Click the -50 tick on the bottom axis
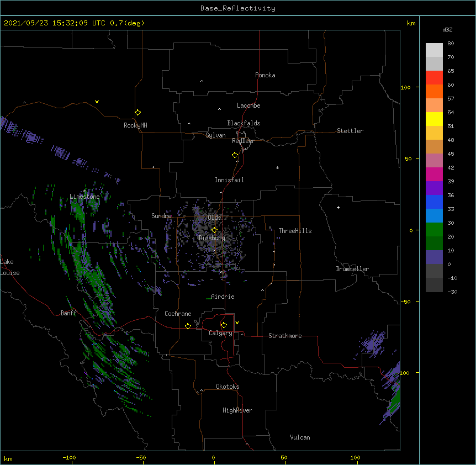Screen dimensions: 476x465 pyautogui.click(x=141, y=457)
